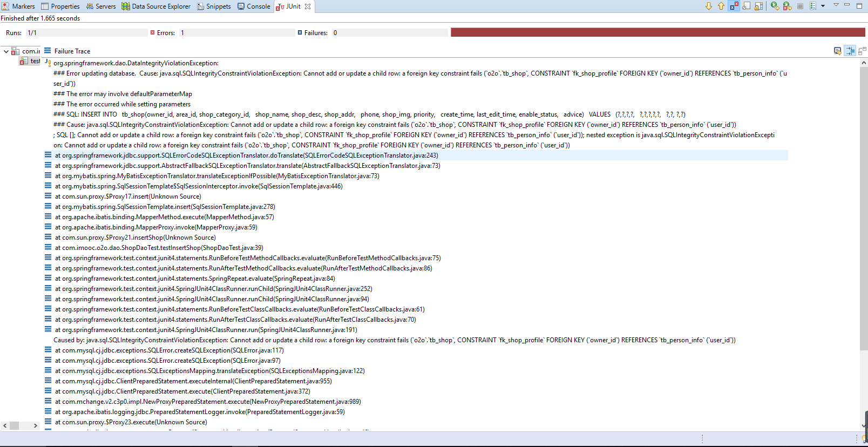Collapse the com.i test suite node

(x=5, y=51)
